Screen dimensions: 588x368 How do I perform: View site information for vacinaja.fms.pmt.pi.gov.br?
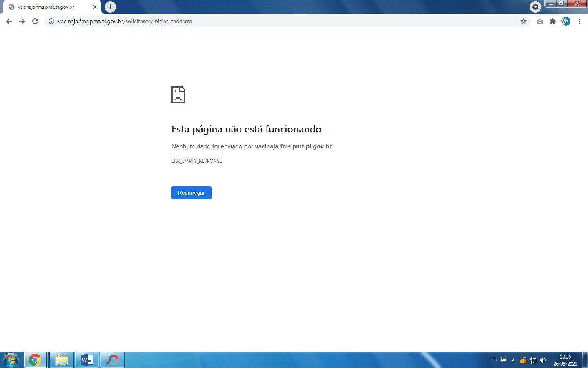pyautogui.click(x=51, y=21)
